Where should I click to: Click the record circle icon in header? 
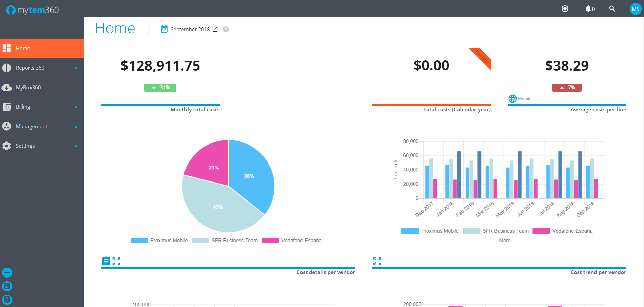565,9
